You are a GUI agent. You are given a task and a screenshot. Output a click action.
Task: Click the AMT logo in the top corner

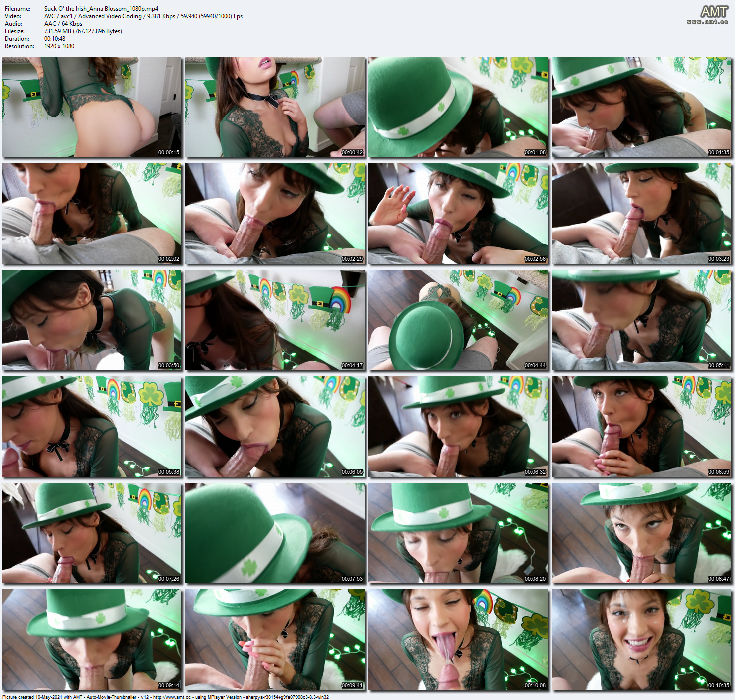[x=714, y=11]
